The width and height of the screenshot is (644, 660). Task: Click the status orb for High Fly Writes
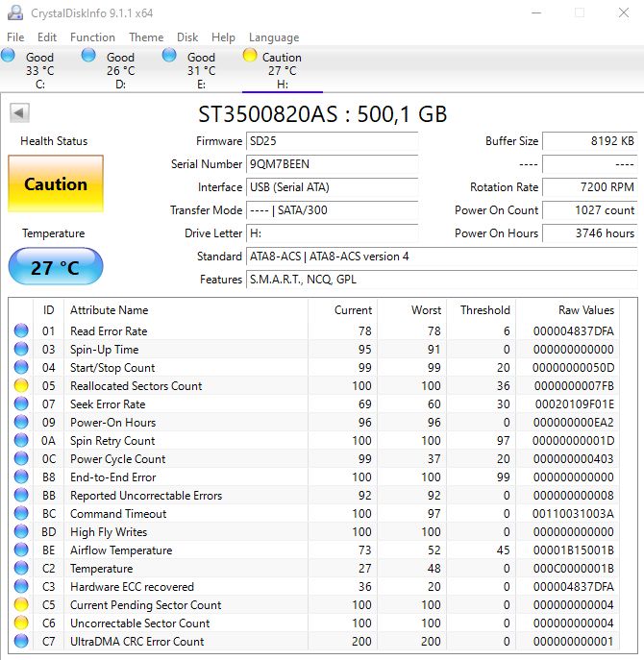pos(21,531)
